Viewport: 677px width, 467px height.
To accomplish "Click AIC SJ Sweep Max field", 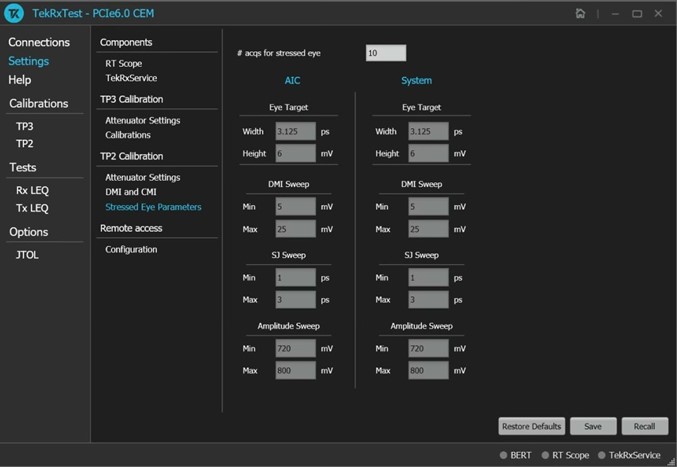I will [296, 300].
